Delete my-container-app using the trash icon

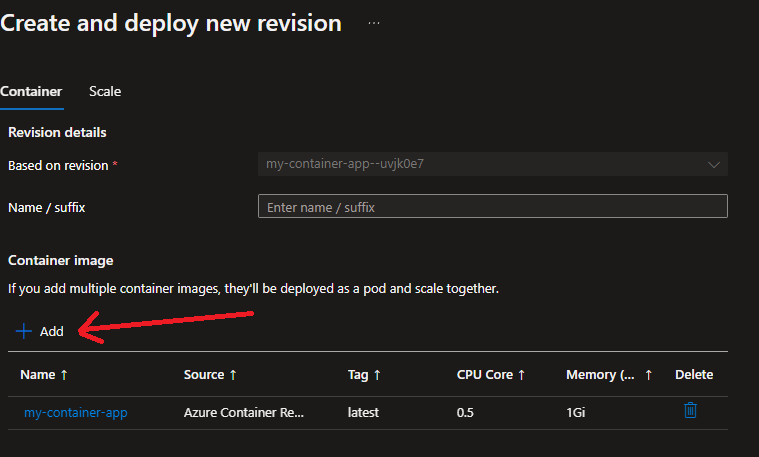(690, 411)
